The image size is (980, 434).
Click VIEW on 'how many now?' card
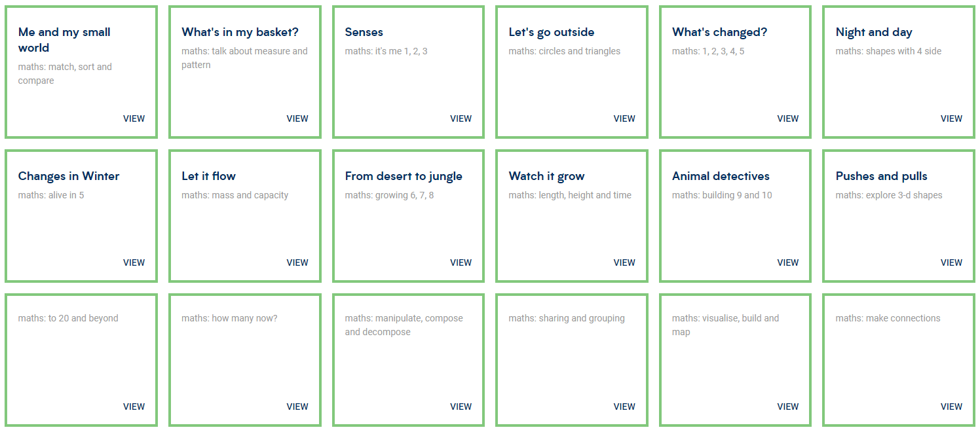297,407
